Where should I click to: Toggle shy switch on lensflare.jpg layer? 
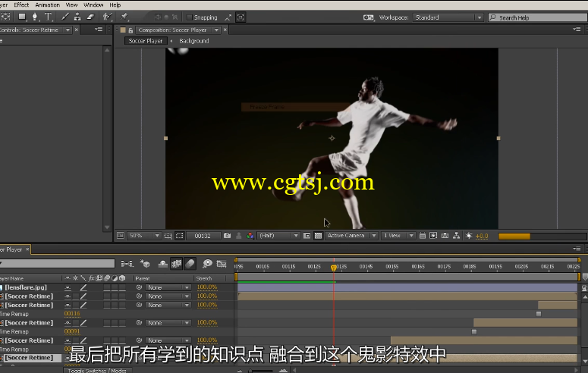click(68, 287)
